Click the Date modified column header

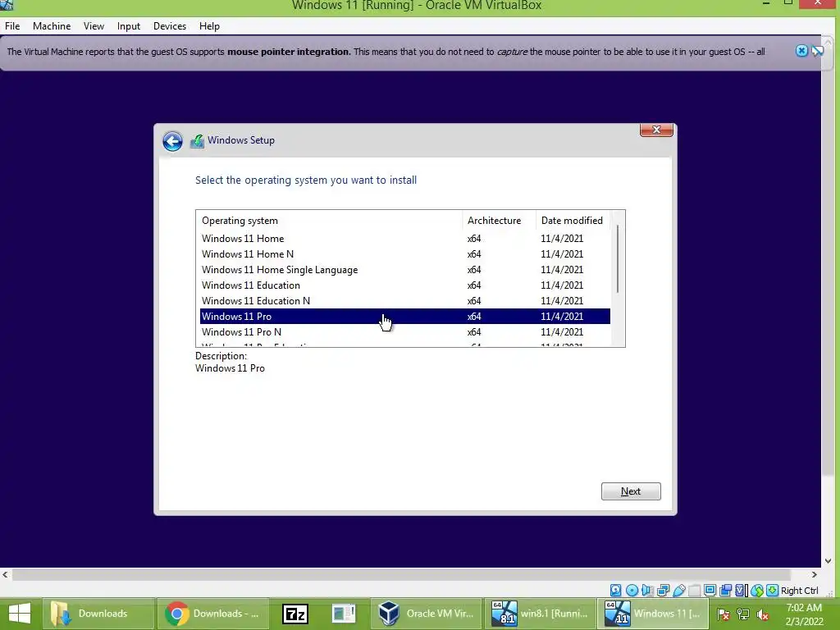(x=572, y=221)
